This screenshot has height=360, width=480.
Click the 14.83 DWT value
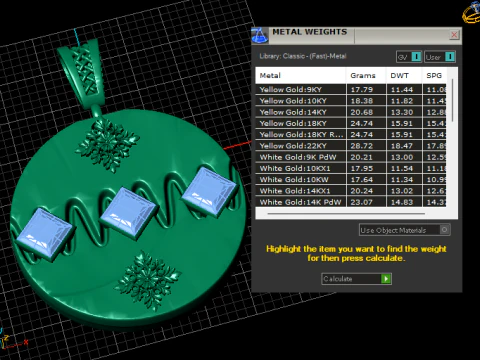click(402, 202)
